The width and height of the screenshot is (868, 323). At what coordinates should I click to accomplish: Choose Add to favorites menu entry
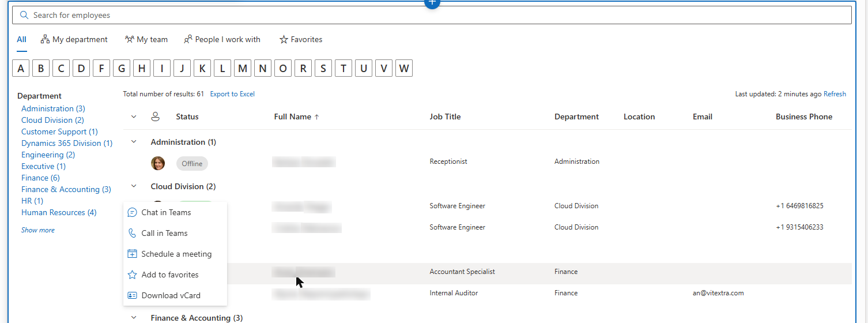click(x=175, y=275)
